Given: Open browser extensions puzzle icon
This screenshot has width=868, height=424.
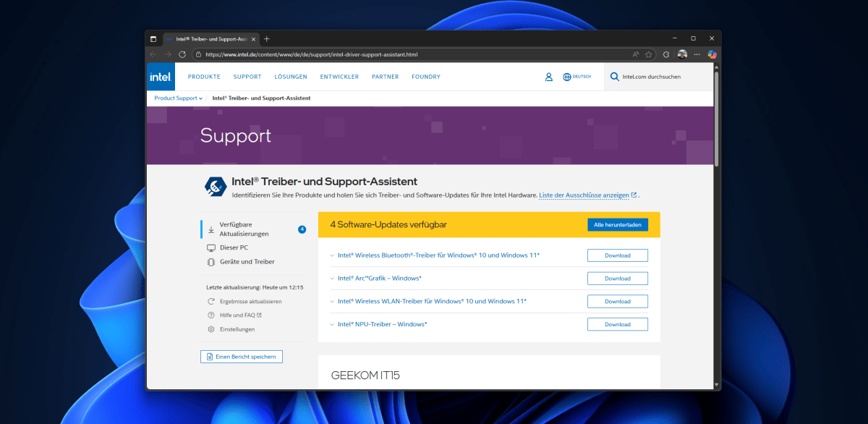Looking at the screenshot, I should (x=665, y=54).
